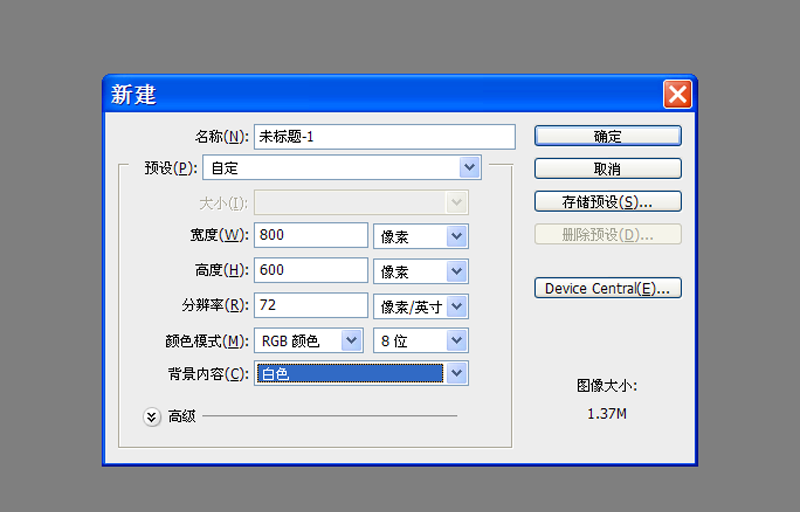The height and width of the screenshot is (512, 800).
Task: Click the 取消 button
Action: coord(608,169)
